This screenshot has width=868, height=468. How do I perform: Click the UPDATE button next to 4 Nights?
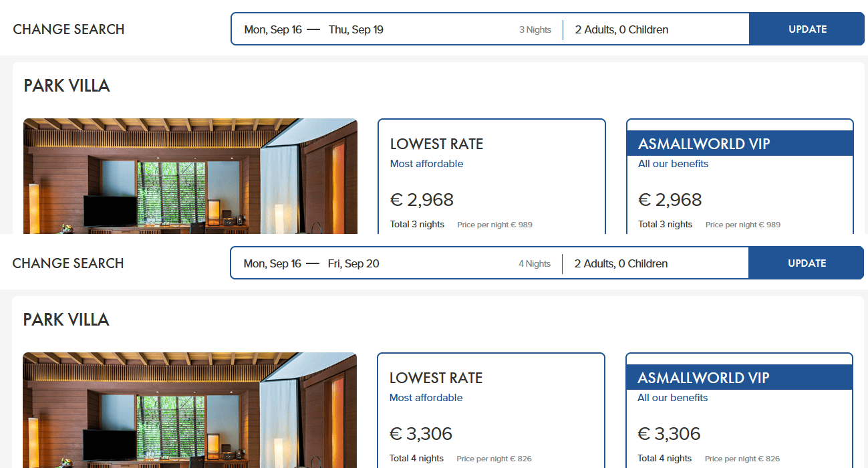coord(807,263)
